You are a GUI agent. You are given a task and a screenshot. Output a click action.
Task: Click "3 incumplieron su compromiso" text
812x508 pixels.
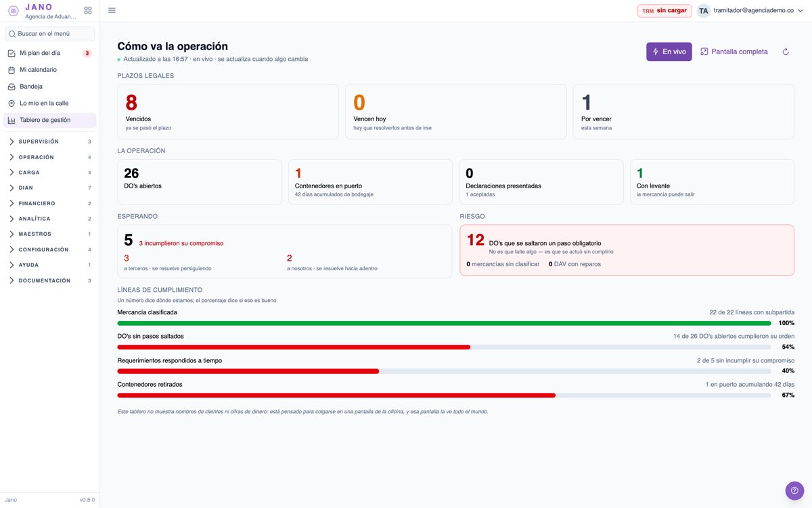click(x=181, y=243)
